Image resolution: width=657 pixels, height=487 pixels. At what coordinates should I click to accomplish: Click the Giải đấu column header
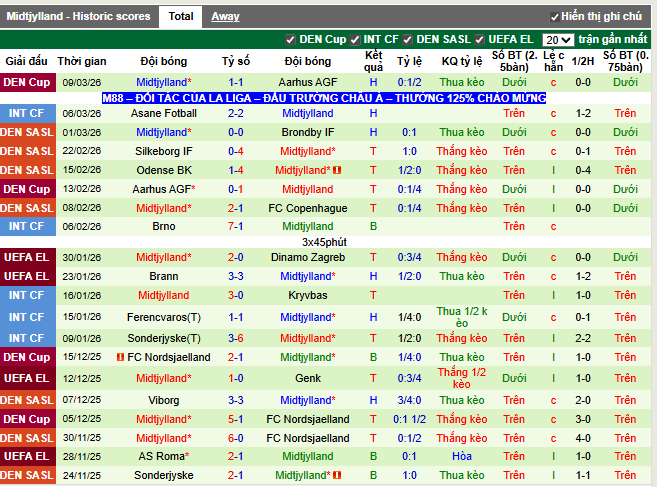(x=26, y=61)
